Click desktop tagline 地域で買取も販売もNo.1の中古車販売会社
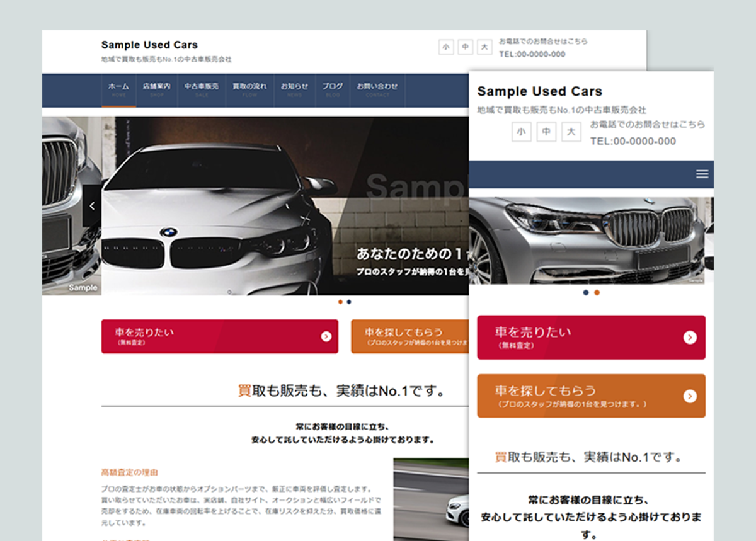756x541 pixels. (166, 59)
